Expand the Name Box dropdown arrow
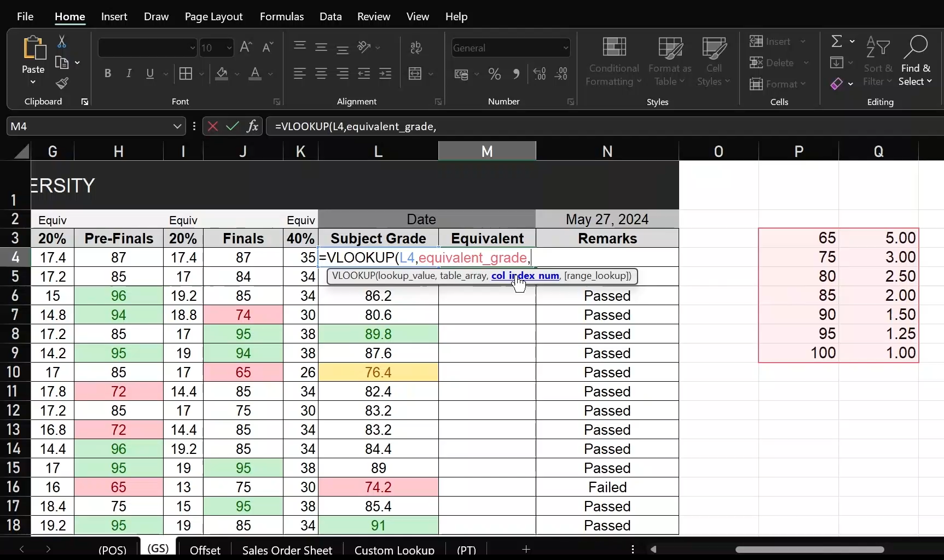 click(x=177, y=126)
